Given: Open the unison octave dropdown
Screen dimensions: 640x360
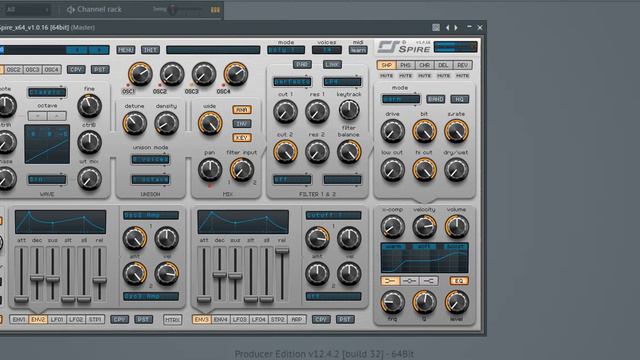Looking at the screenshot, I should click(x=150, y=180).
